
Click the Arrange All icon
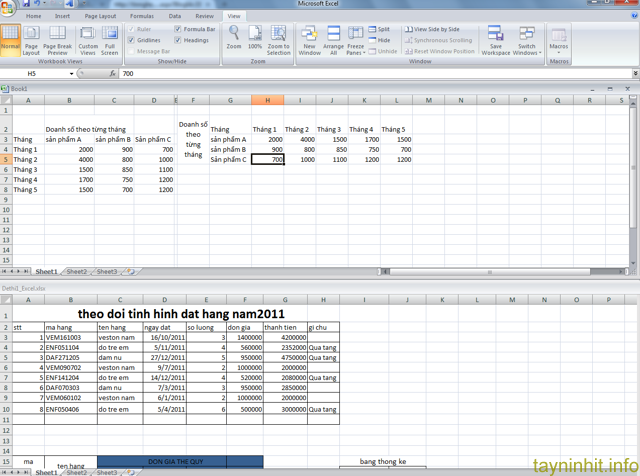click(333, 40)
